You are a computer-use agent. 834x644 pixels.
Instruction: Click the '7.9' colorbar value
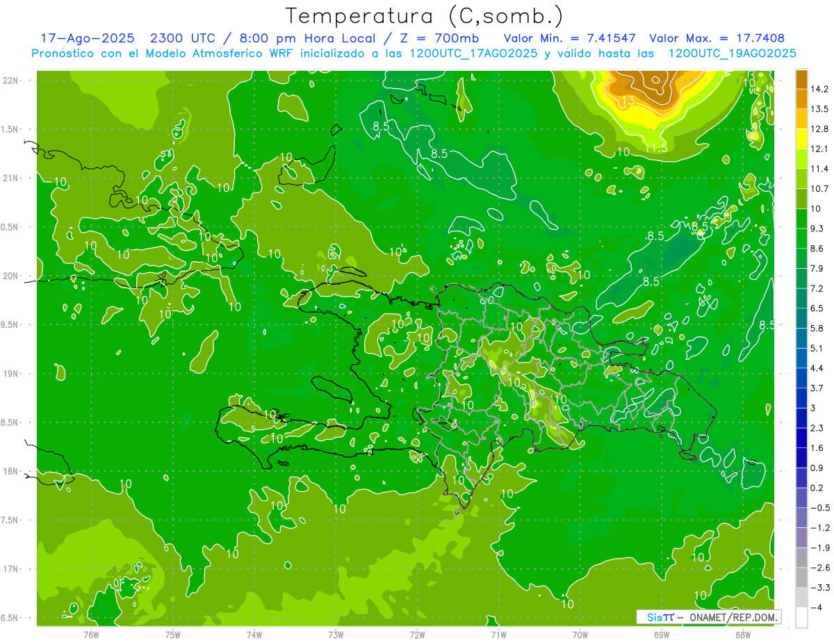817,268
